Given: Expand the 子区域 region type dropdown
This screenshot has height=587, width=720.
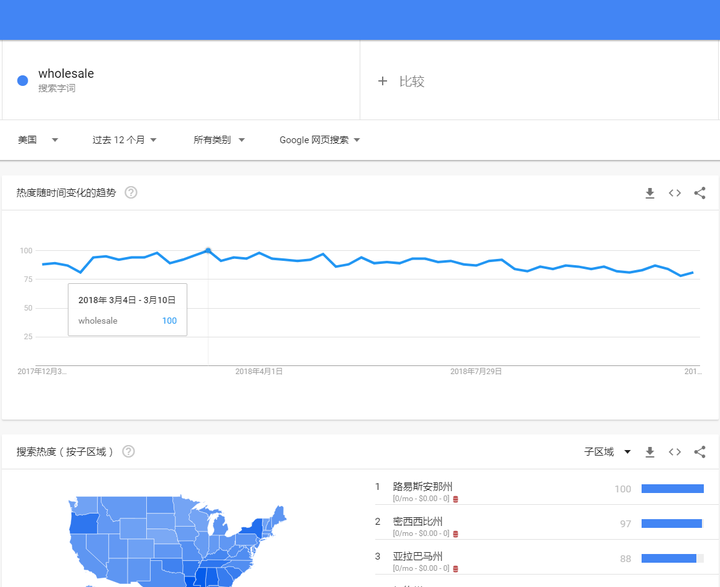Looking at the screenshot, I should point(607,452).
